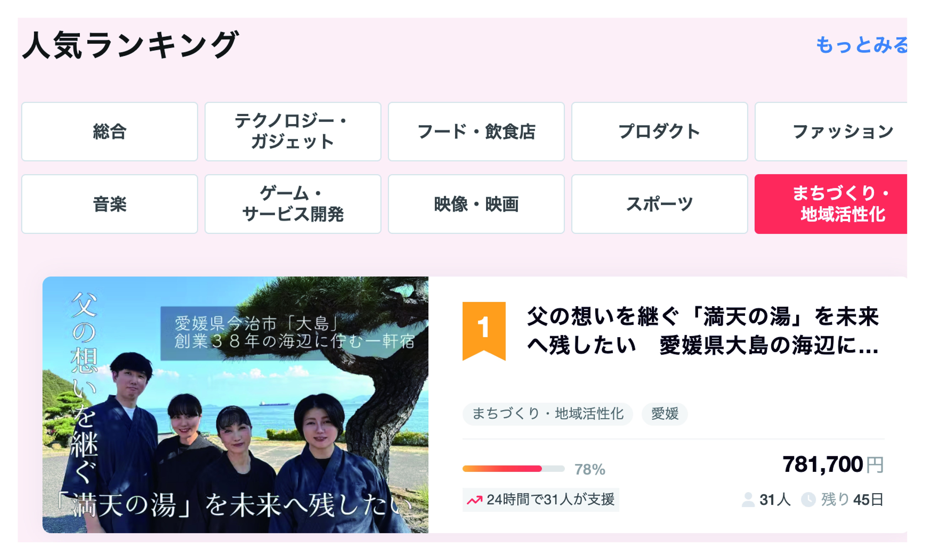This screenshot has height=560, width=925.
Task: Switch to the 音楽 ranking tab
Action: click(110, 204)
